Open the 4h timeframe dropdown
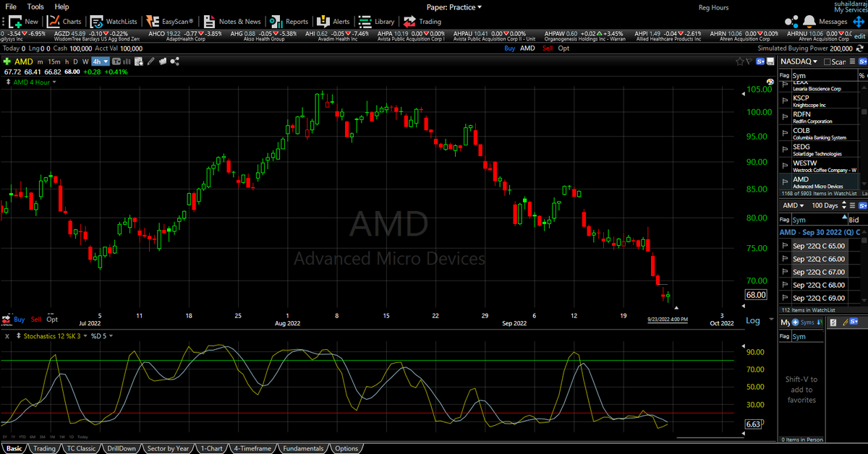The width and height of the screenshot is (868, 454). [100, 61]
